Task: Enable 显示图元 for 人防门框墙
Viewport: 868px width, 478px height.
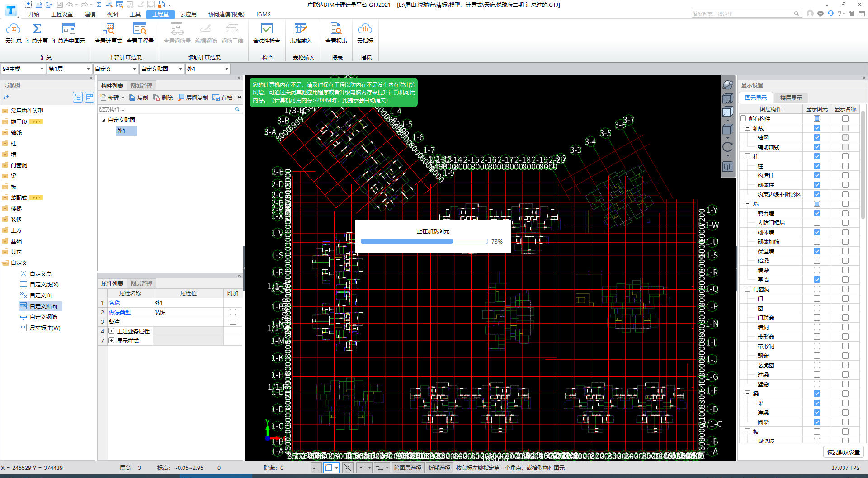Action: pos(817,223)
